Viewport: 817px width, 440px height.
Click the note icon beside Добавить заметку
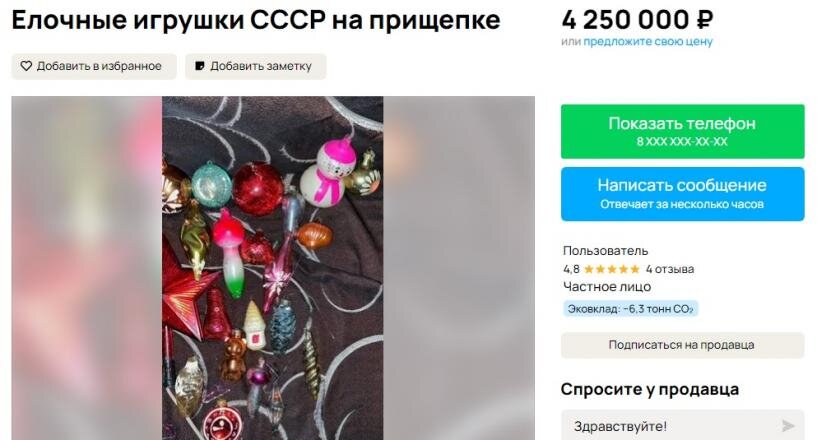tap(200, 66)
